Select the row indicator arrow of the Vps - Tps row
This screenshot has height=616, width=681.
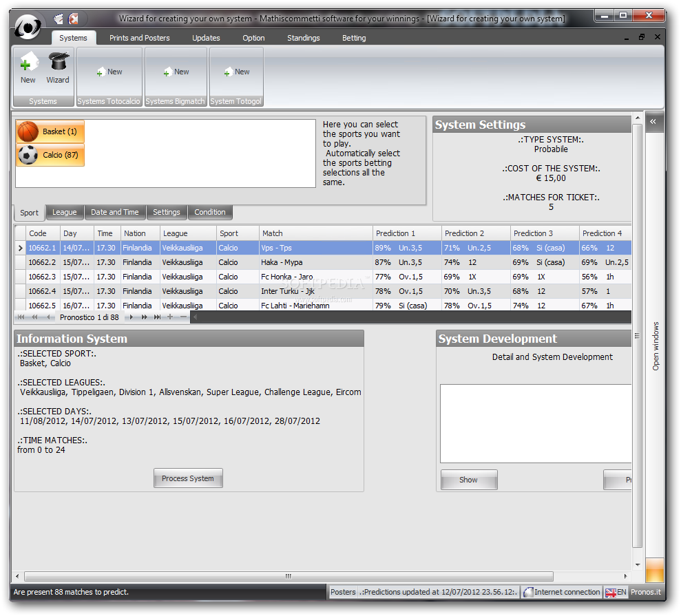pyautogui.click(x=20, y=248)
